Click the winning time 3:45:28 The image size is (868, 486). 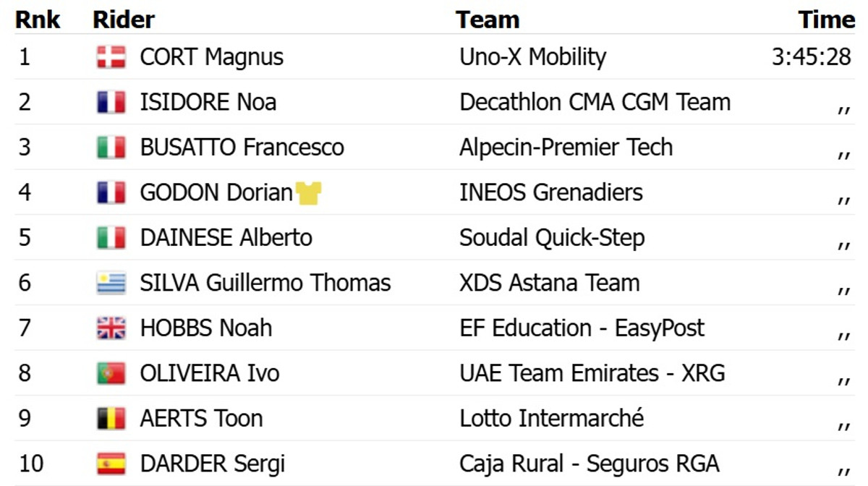click(811, 57)
